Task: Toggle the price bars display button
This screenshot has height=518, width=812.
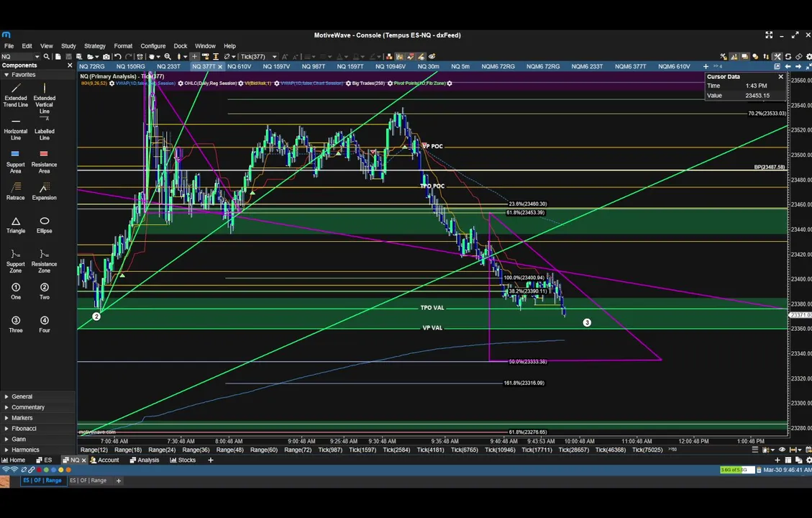Action: 734,56
